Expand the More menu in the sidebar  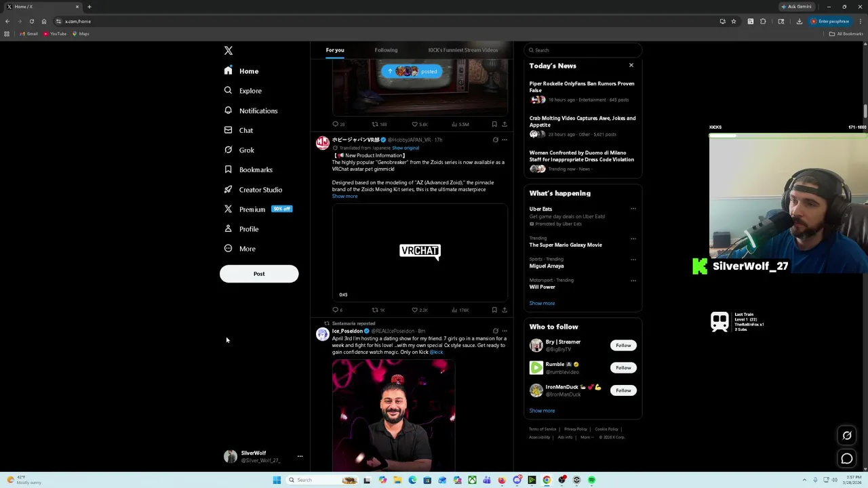(x=239, y=249)
